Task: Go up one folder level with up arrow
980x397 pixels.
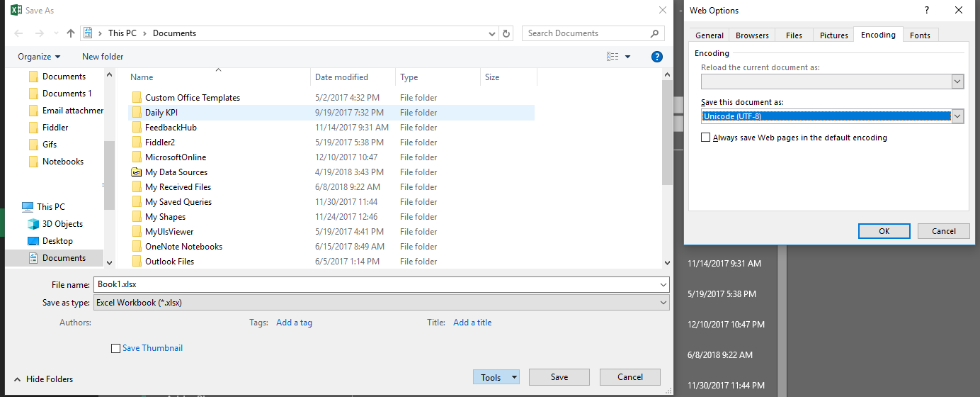Action: pos(71,33)
